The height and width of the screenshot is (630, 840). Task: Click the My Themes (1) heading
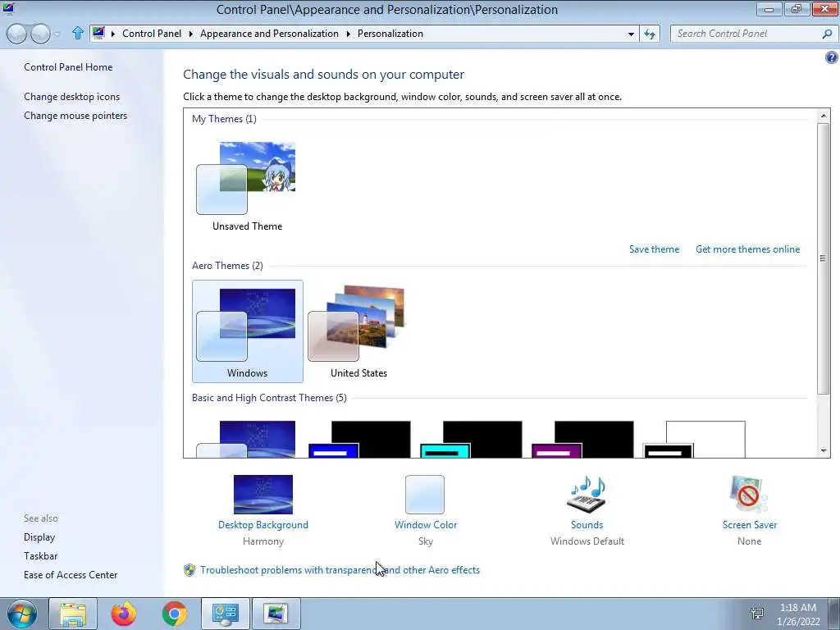(x=224, y=119)
